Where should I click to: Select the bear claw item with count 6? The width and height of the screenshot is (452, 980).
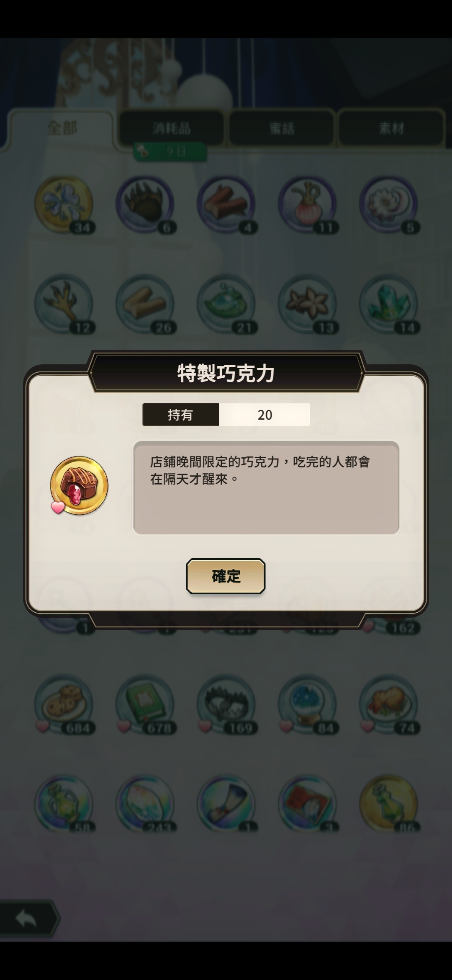point(145,205)
